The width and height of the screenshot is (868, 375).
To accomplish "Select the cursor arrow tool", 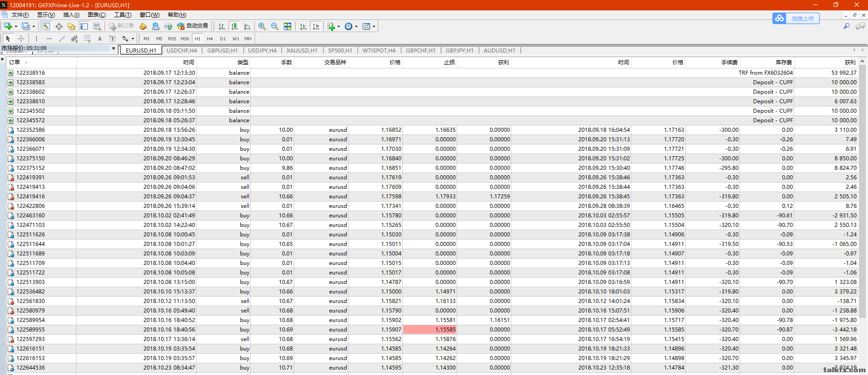I will tap(8, 38).
